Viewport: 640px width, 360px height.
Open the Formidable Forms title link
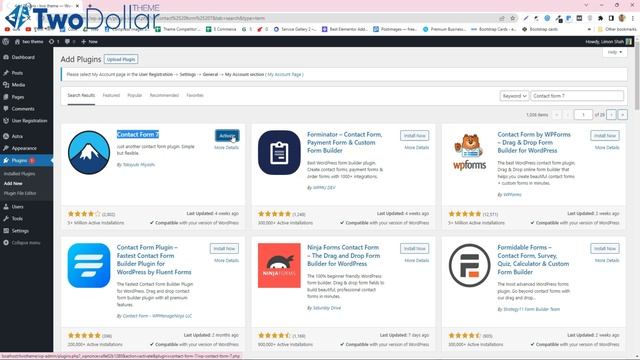pos(533,260)
